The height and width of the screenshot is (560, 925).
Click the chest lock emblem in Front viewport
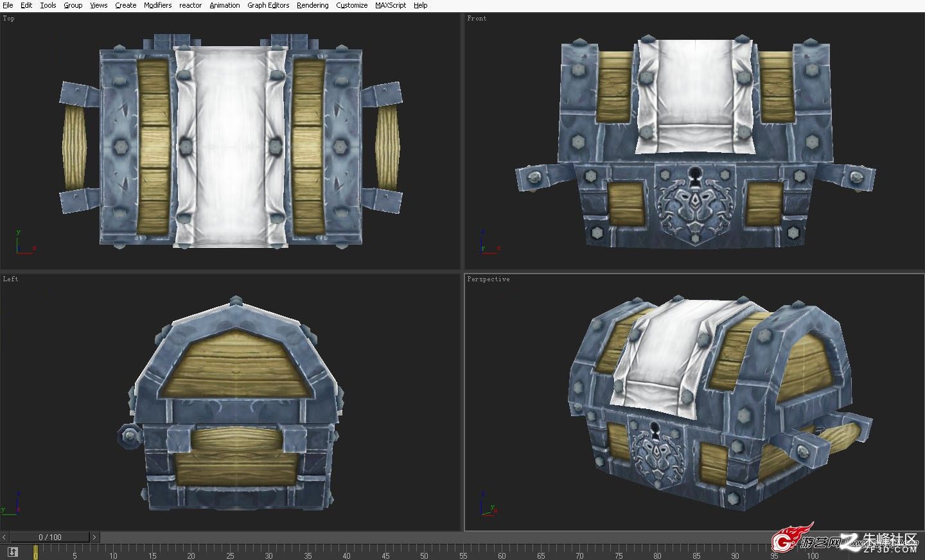[x=695, y=206]
